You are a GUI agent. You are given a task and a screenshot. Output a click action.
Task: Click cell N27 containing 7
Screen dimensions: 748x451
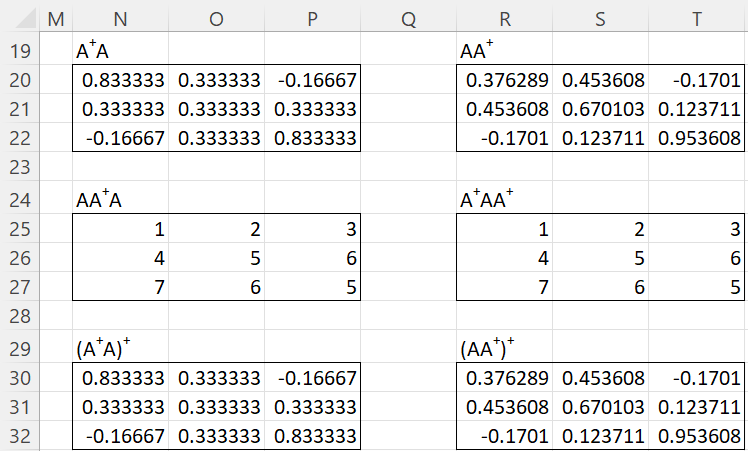120,287
